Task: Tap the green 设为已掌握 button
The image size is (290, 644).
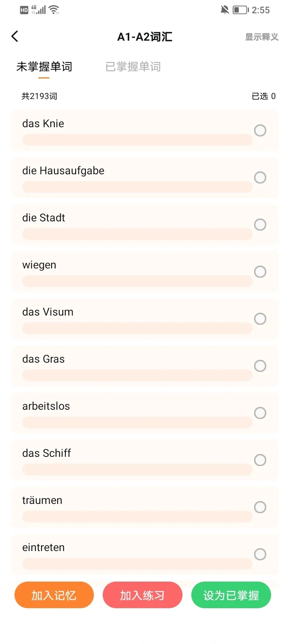Action: click(x=231, y=595)
